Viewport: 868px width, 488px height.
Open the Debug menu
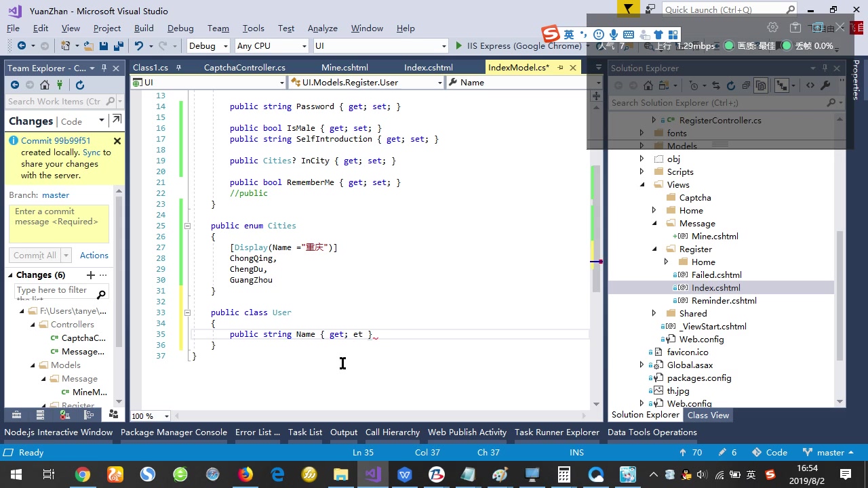pyautogui.click(x=180, y=28)
